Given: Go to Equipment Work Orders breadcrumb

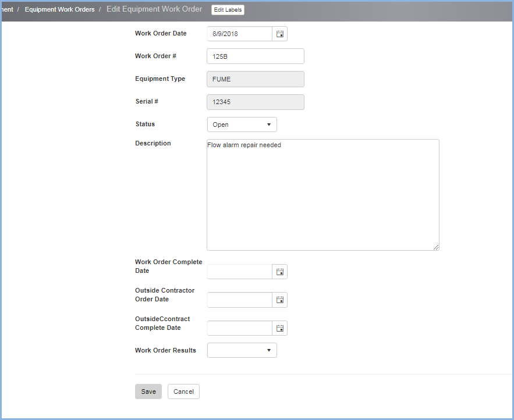Looking at the screenshot, I should (59, 9).
